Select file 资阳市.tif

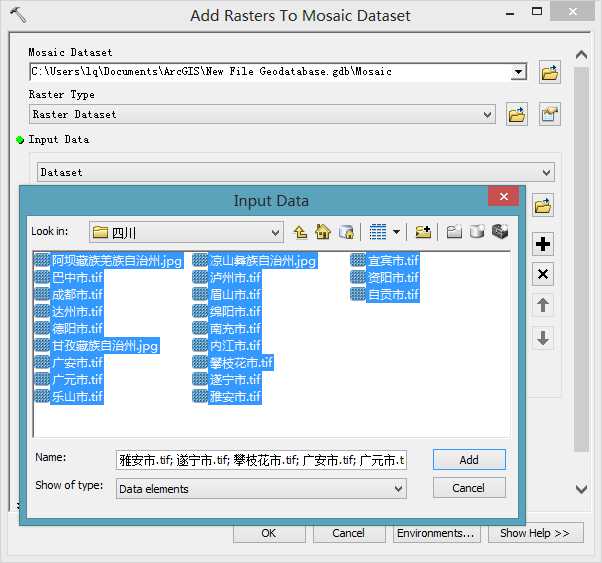coord(385,278)
